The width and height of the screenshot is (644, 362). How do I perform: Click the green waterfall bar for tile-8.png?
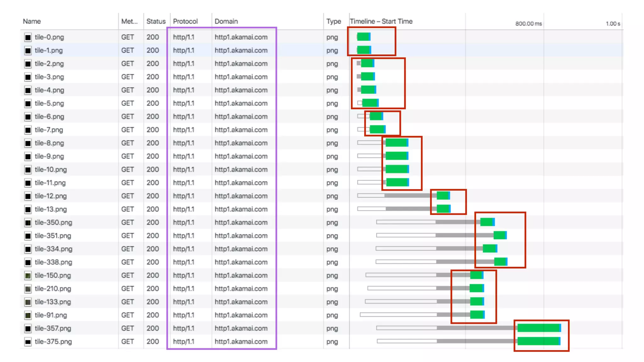pyautogui.click(x=396, y=143)
